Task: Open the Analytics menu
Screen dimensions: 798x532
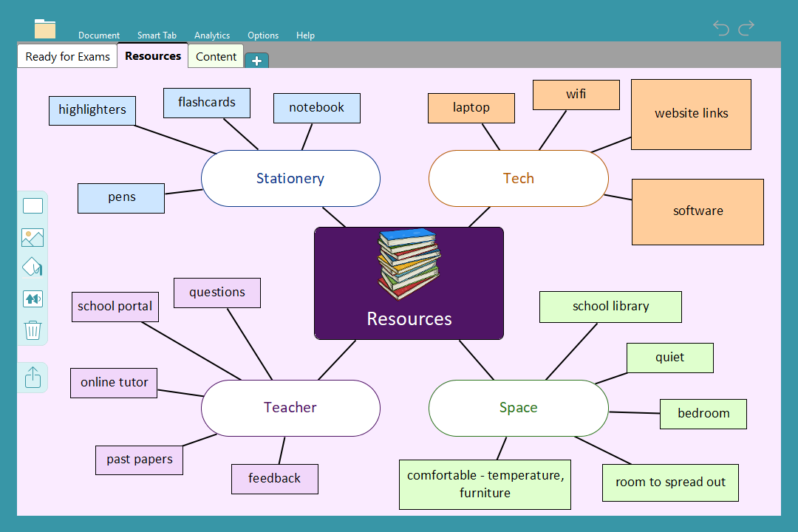Action: pos(212,35)
